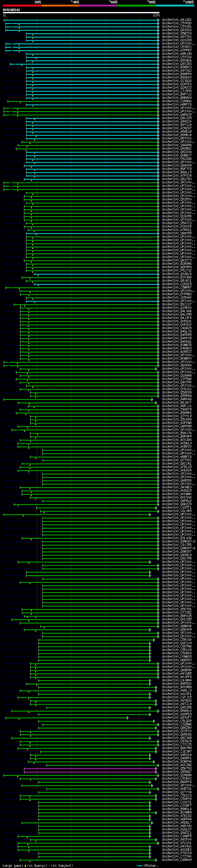Select hit label UniRef100_Q01BJ4
This screenshot has height=868, width=197.
(x=177, y=274)
